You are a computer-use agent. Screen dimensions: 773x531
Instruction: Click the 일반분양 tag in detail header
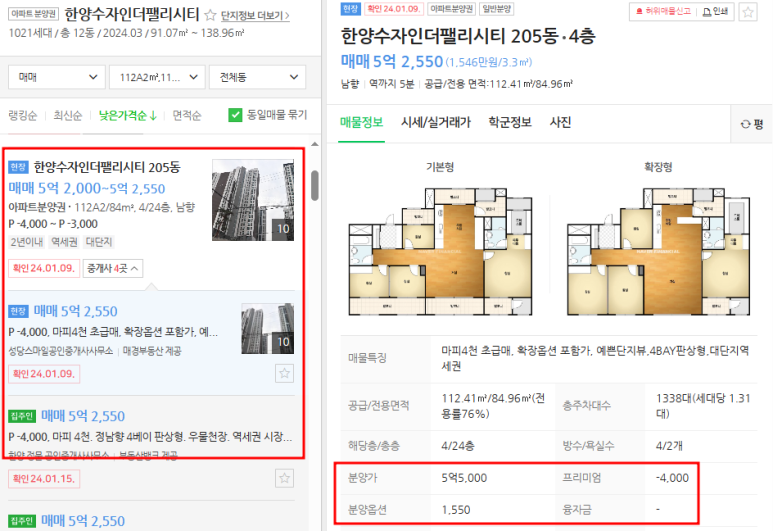[496, 9]
